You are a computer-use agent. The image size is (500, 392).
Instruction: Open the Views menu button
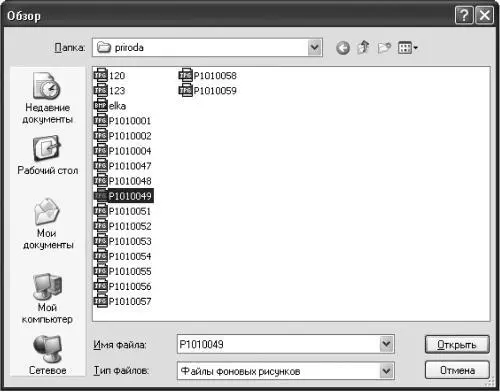click(x=407, y=48)
